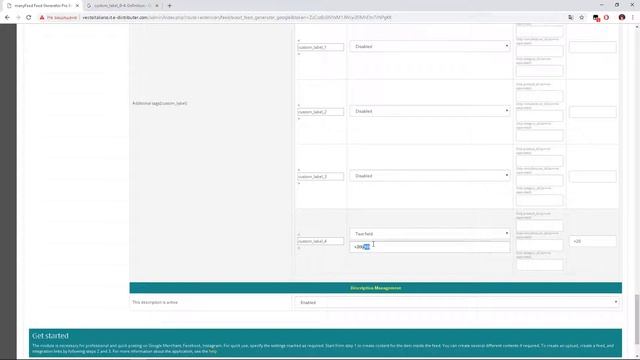Click the red Opera-style extension icon
This screenshot has height=360, width=640.
(607, 18)
